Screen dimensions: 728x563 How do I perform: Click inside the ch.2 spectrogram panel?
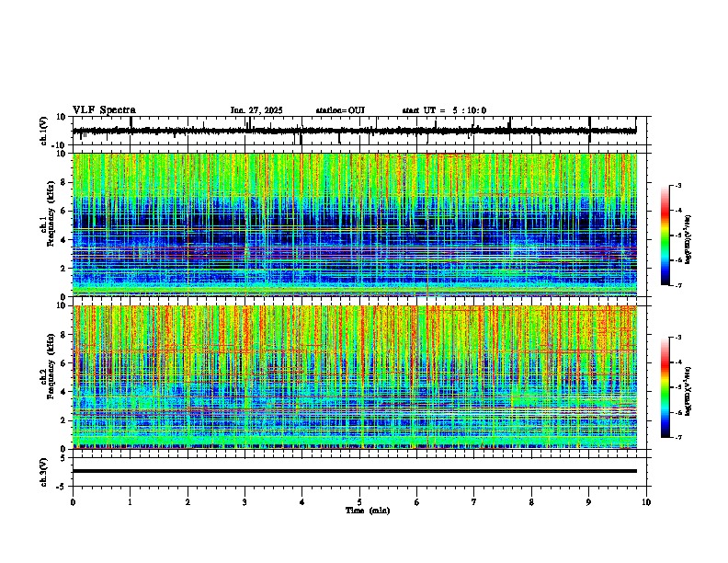(x=354, y=377)
